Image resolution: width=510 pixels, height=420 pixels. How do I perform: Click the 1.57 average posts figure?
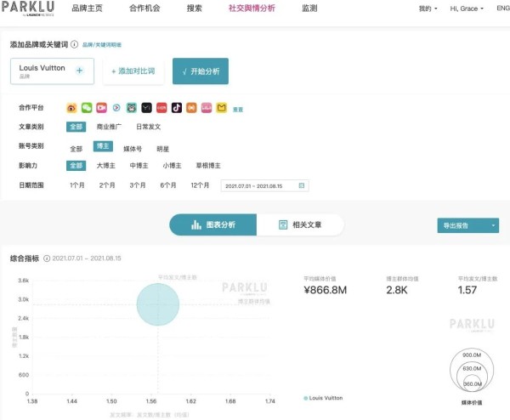tap(467, 290)
